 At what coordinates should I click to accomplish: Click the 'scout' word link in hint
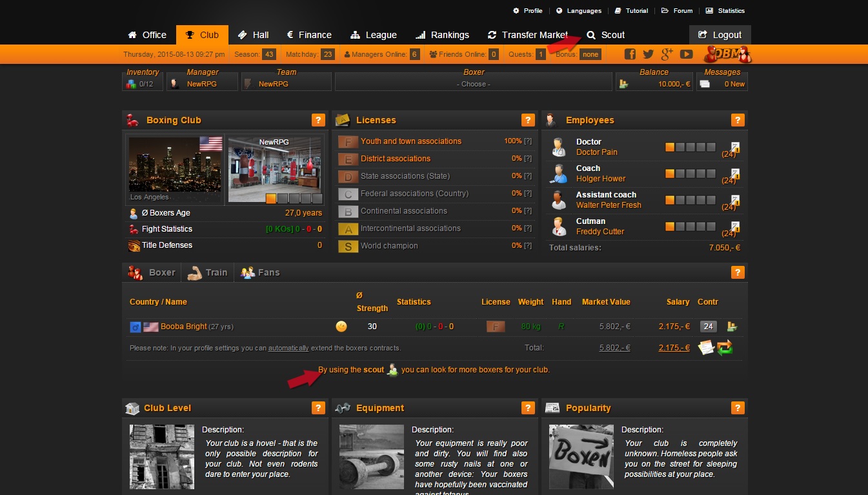click(374, 370)
